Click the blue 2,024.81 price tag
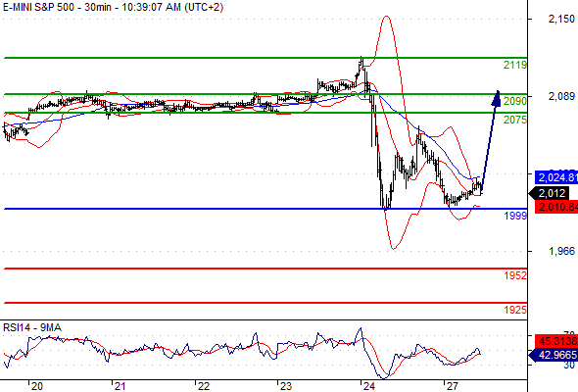578x392 pixels. pos(556,177)
